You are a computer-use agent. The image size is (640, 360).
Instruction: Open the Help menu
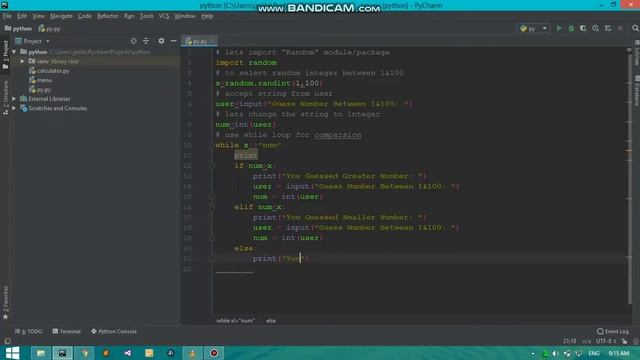pyautogui.click(x=207, y=16)
